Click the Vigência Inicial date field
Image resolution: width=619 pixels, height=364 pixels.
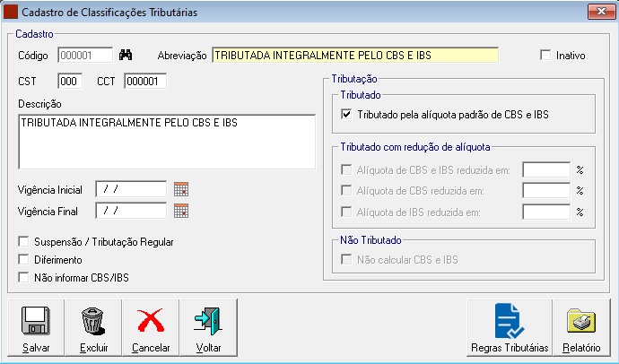(x=131, y=189)
